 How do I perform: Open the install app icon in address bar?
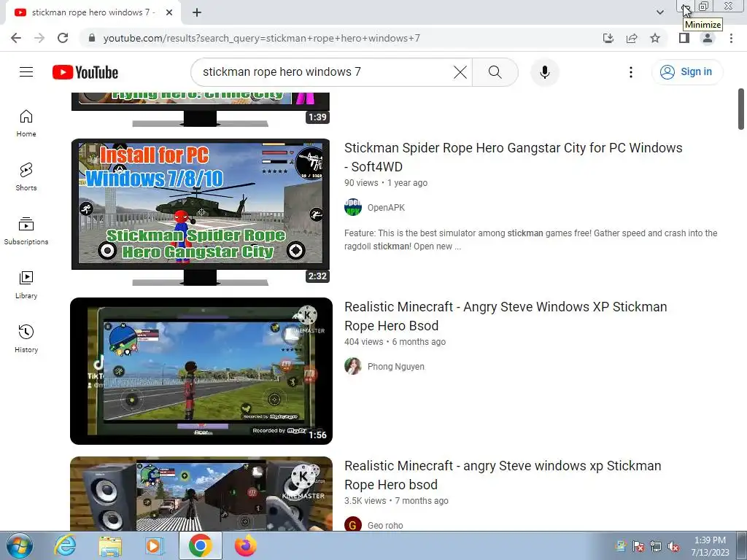click(608, 38)
